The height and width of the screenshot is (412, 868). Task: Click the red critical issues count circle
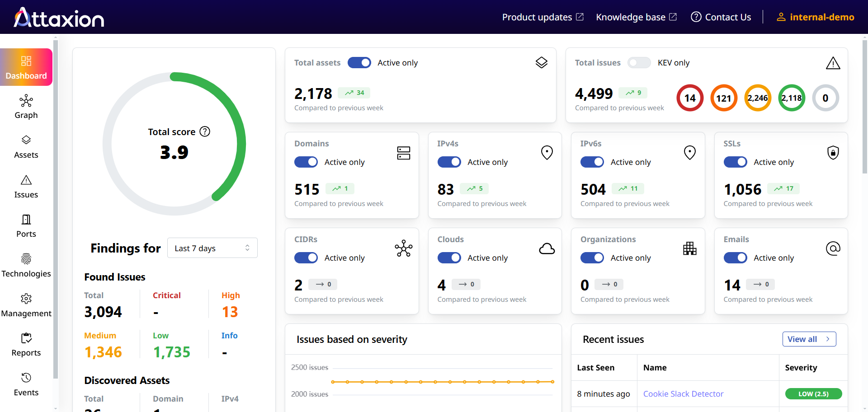pos(690,98)
